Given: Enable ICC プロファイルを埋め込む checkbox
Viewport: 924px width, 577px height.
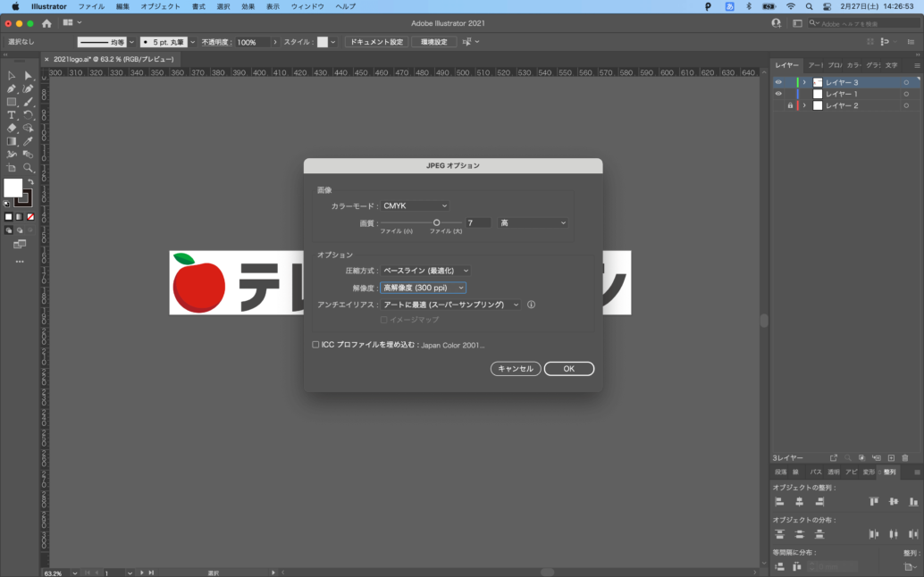Looking at the screenshot, I should coord(315,345).
